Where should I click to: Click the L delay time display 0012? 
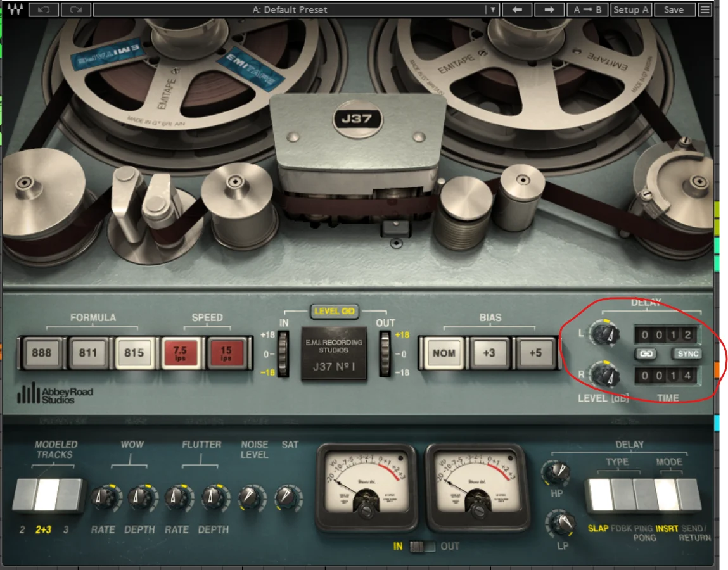pos(667,334)
